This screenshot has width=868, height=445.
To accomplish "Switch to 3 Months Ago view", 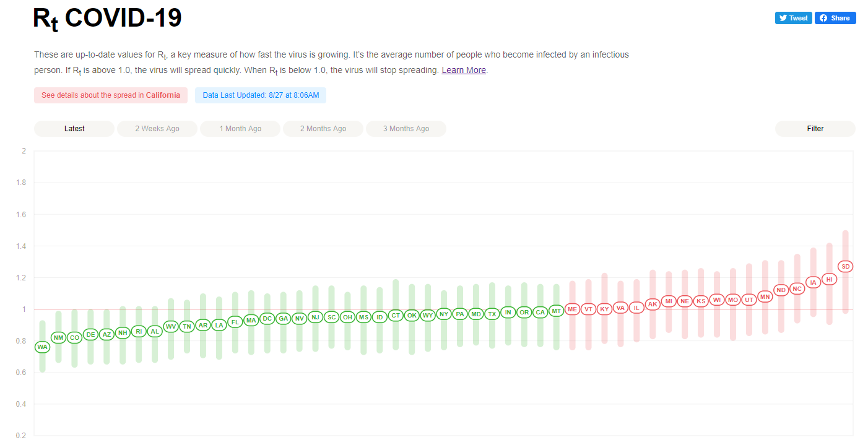I will pyautogui.click(x=406, y=129).
